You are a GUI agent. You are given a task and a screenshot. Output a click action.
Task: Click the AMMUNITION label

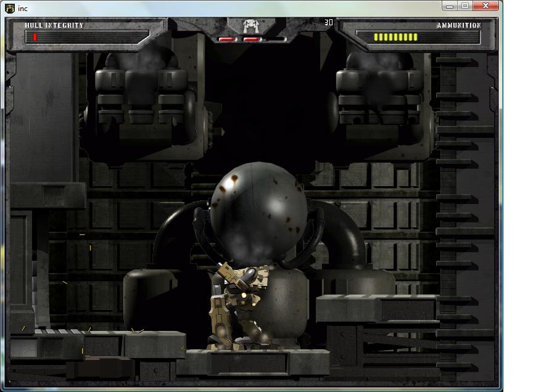458,25
